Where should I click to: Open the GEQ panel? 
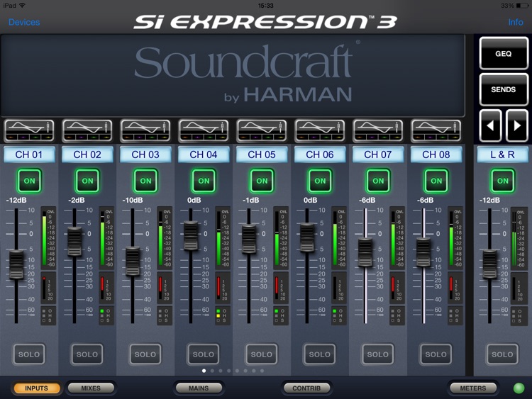tap(503, 53)
